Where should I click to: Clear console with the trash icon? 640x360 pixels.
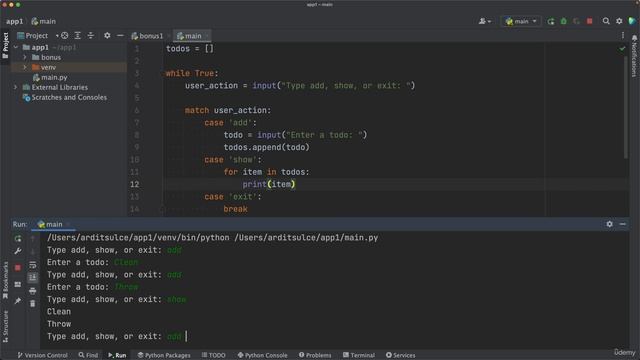click(x=33, y=303)
